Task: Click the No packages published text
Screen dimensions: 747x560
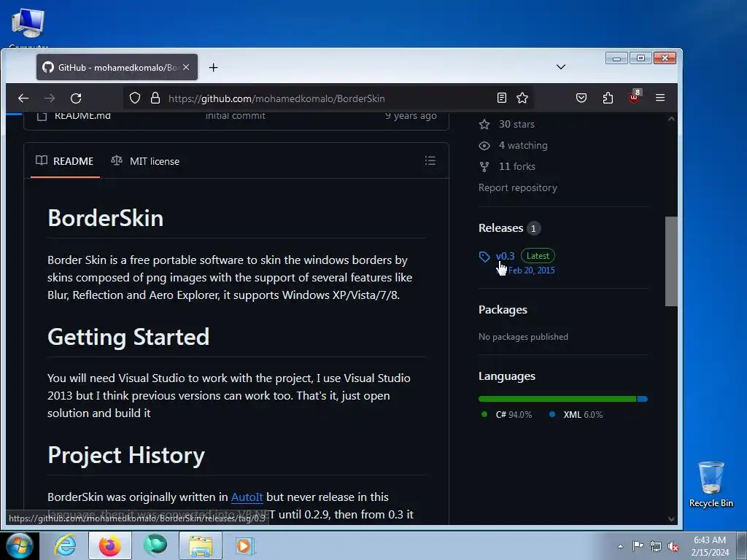Action: pos(523,337)
